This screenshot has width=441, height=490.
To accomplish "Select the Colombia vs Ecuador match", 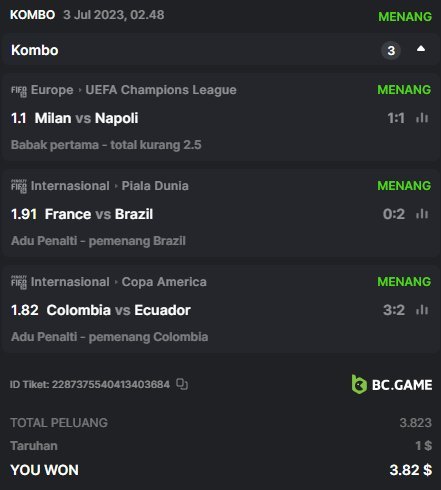I will tap(118, 310).
